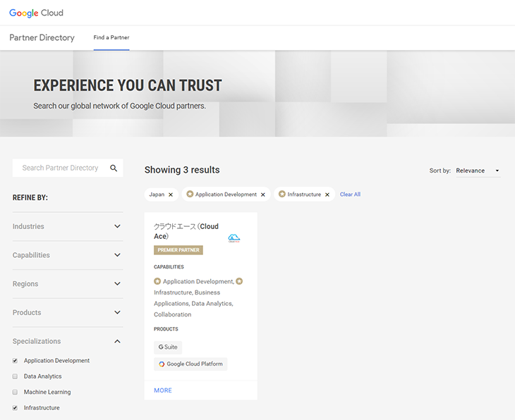515x420 pixels.
Task: Remove the Infrastructure filter chip
Action: point(327,194)
